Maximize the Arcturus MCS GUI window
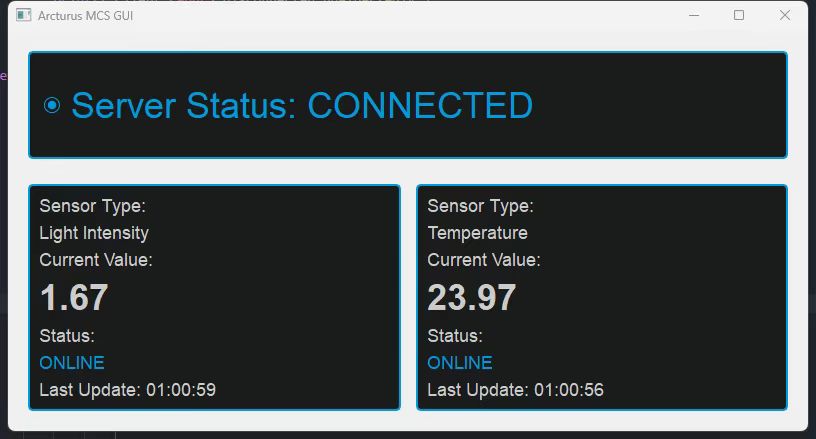This screenshot has width=816, height=439. (739, 16)
